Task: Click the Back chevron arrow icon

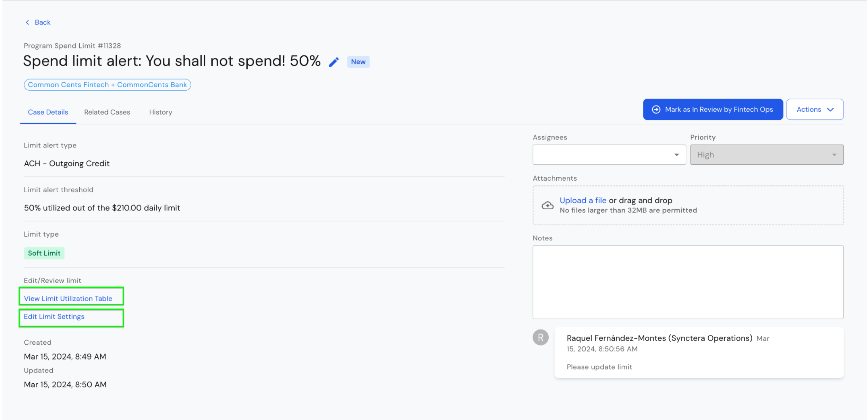Action: [27, 22]
